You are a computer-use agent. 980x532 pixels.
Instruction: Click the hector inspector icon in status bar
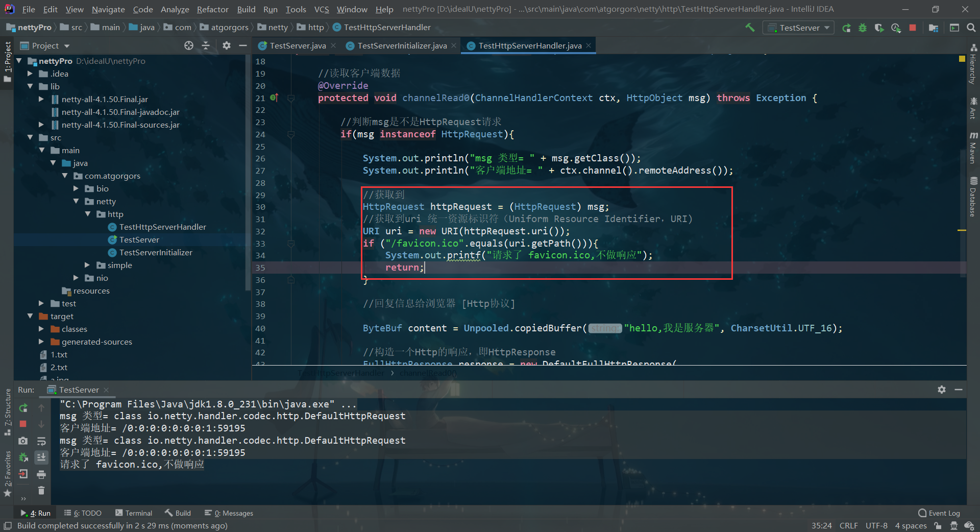953,526
